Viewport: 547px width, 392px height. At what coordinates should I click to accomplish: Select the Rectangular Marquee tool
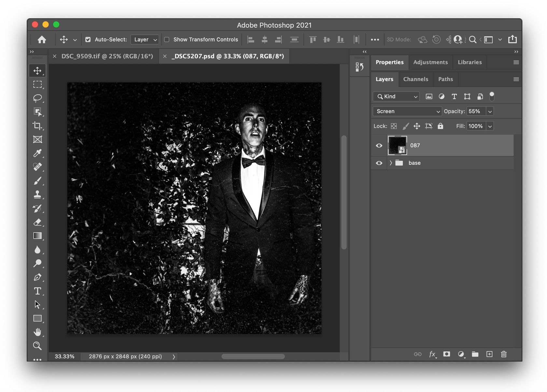click(37, 85)
